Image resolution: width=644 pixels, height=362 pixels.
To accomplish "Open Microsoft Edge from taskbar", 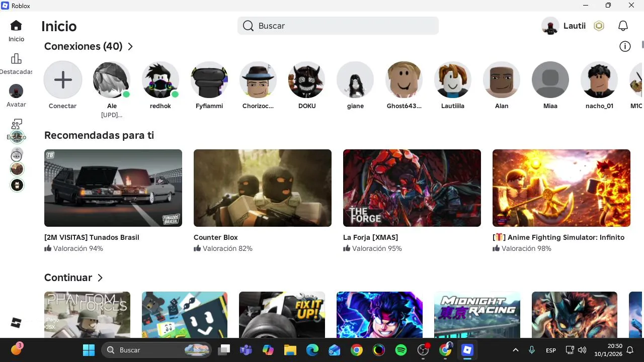I will 312,350.
